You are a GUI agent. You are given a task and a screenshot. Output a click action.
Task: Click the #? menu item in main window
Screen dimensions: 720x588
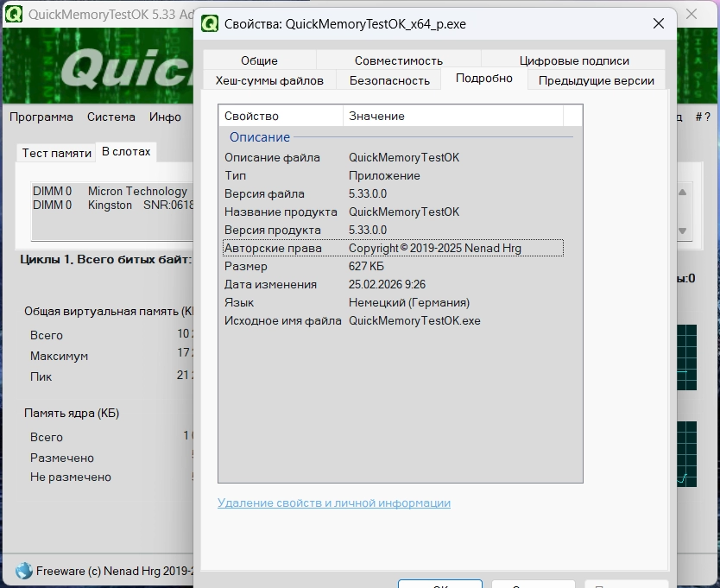coord(703,117)
